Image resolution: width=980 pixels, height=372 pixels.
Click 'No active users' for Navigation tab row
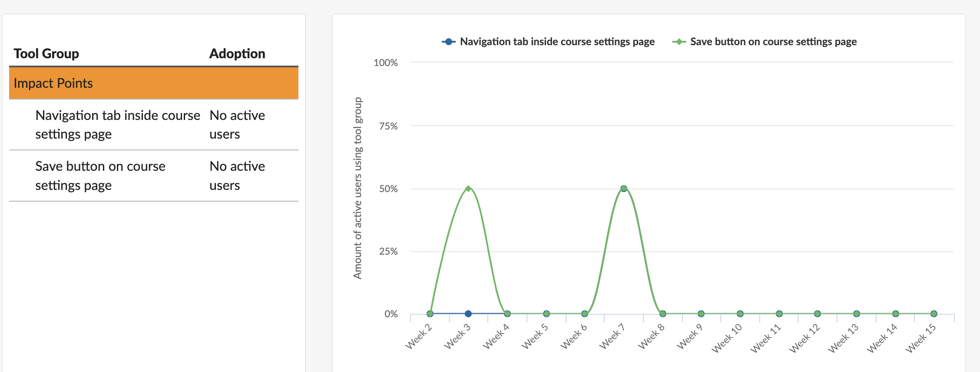[237, 125]
